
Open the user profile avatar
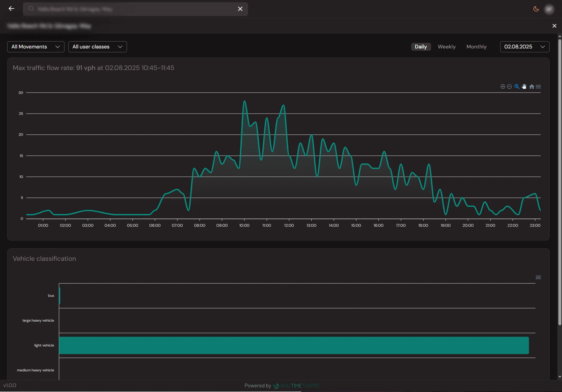(x=549, y=9)
